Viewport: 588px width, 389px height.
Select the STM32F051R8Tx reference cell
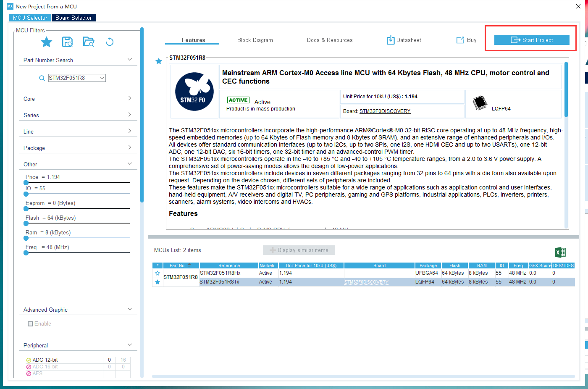click(x=229, y=282)
